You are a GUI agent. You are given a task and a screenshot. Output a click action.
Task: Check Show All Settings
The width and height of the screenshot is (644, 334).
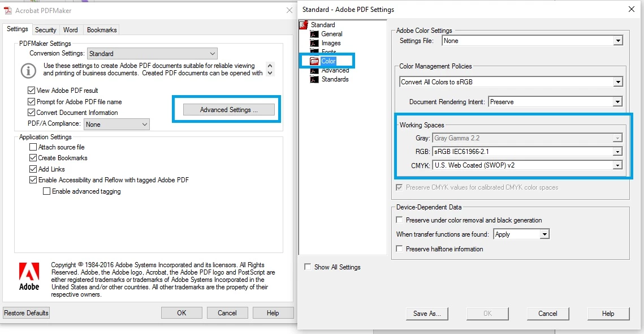click(x=308, y=267)
